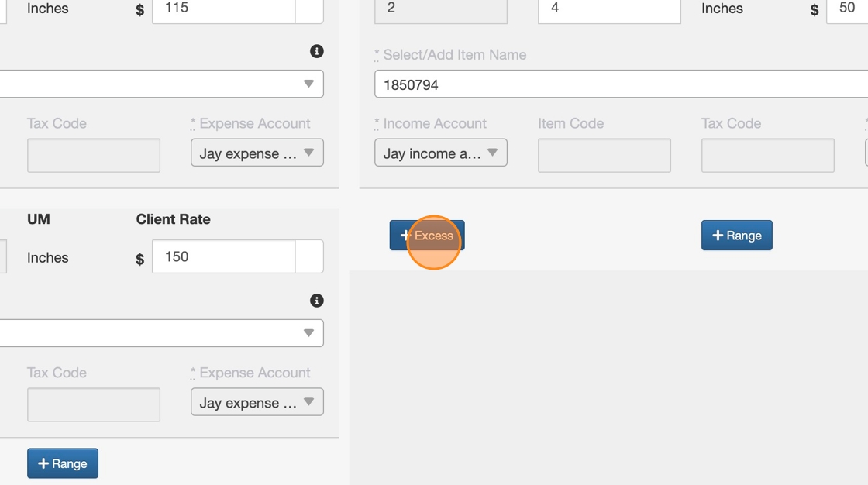Viewport: 868px width, 485px height.
Task: Click the Tax Code field beside Item Code
Action: click(x=767, y=155)
